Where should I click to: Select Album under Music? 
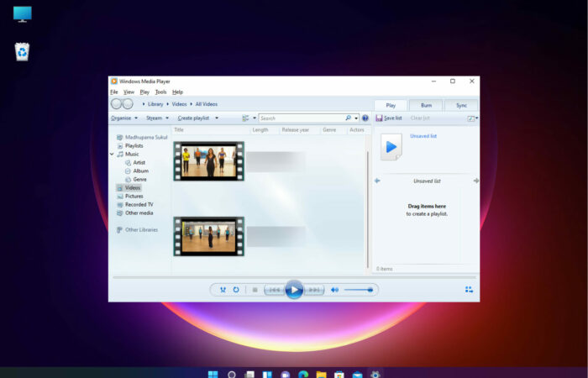[137, 171]
